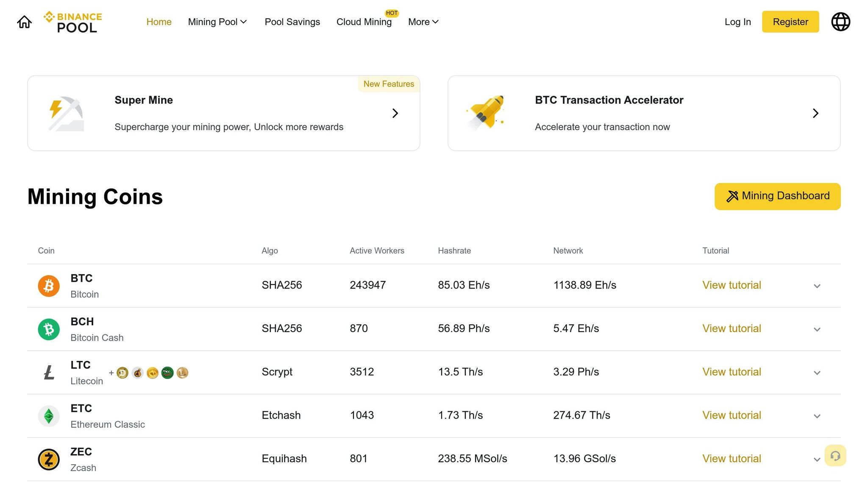The image size is (868, 488).
Task: Click the Zcash coin icon
Action: (48, 459)
